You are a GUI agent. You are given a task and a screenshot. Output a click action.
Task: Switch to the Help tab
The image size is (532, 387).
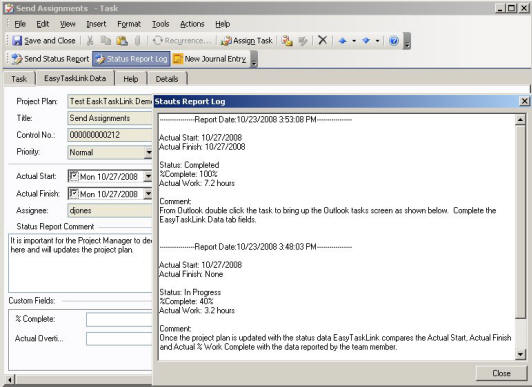131,79
